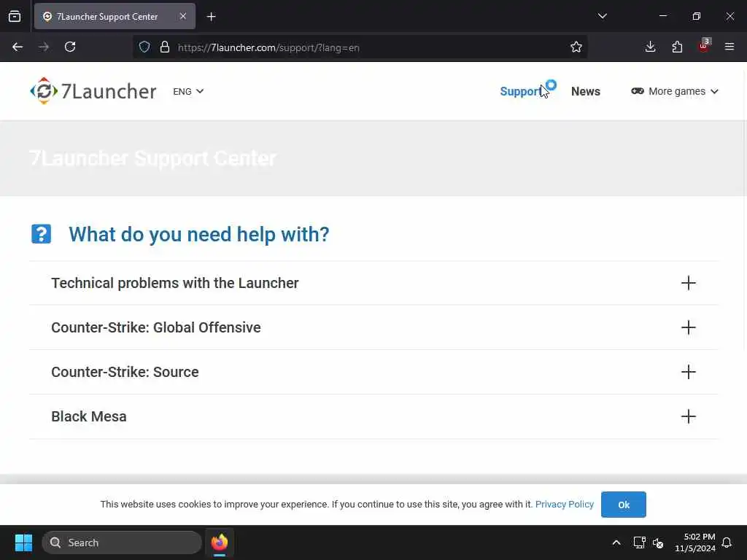Viewport: 747px width, 560px height.
Task: Open the Windows Start menu
Action: click(23, 542)
